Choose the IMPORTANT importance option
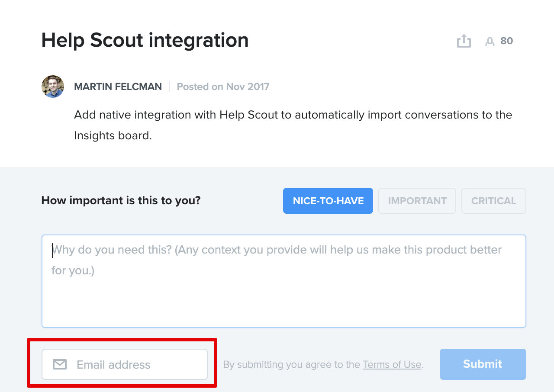The image size is (554, 392). [x=417, y=201]
